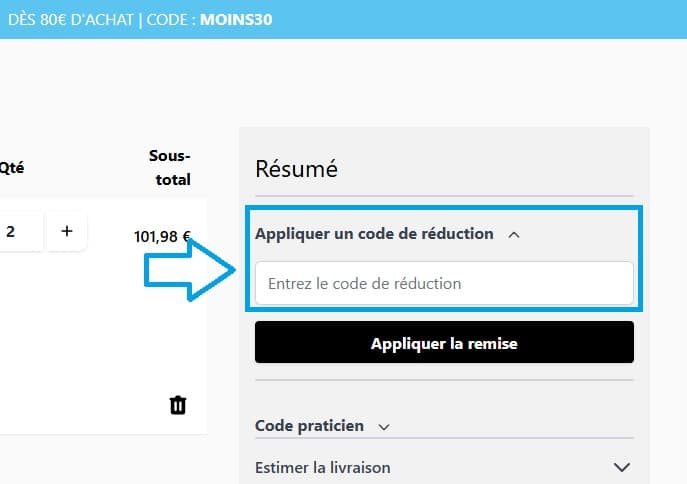
Task: Increase quantity with the plus button
Action: (67, 231)
